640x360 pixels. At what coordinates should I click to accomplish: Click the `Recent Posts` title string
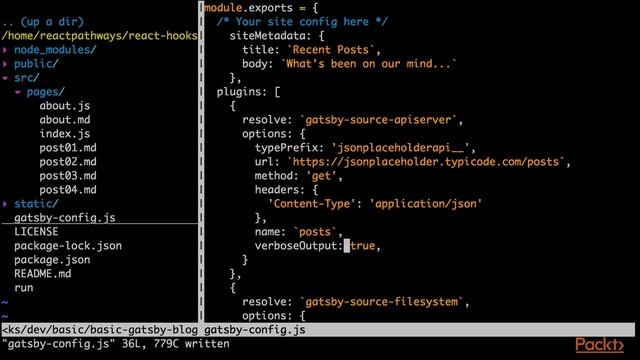click(x=331, y=50)
